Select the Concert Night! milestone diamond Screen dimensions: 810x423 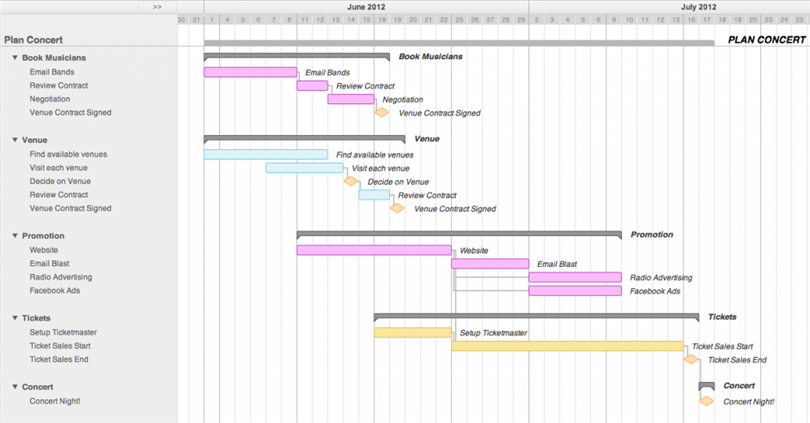[x=706, y=401]
